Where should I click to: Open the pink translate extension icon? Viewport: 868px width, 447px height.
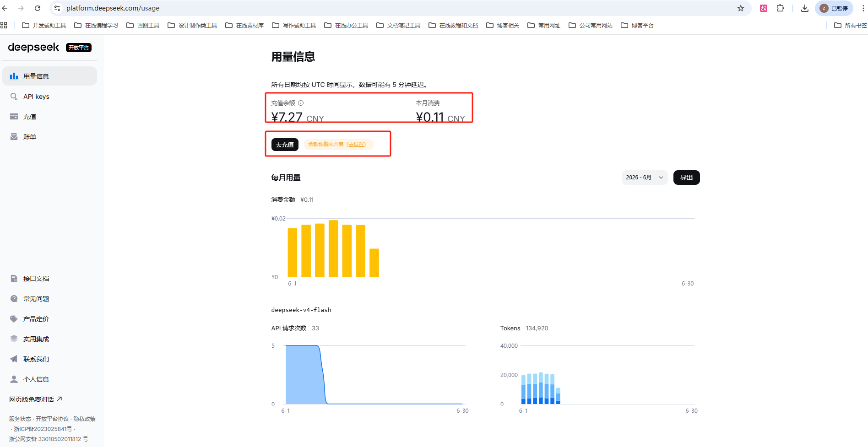click(x=764, y=8)
